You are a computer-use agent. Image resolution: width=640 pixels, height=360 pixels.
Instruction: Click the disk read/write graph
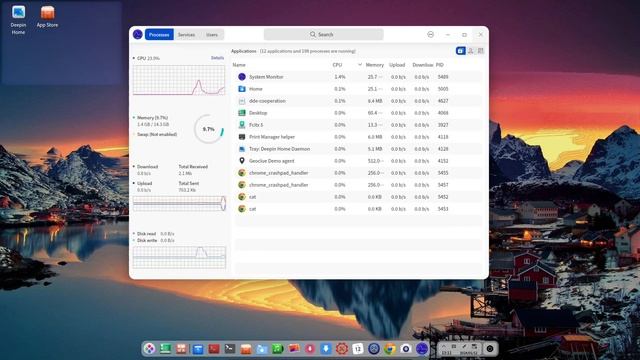[179, 257]
